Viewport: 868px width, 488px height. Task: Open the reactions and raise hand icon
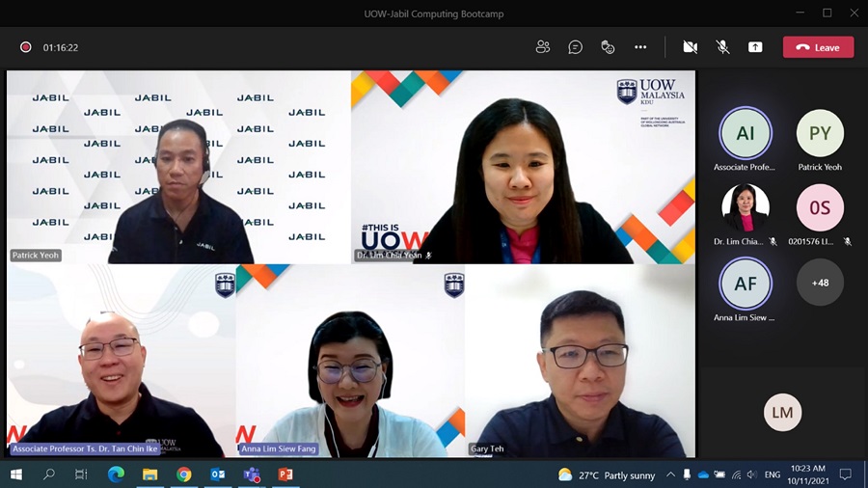coord(608,47)
